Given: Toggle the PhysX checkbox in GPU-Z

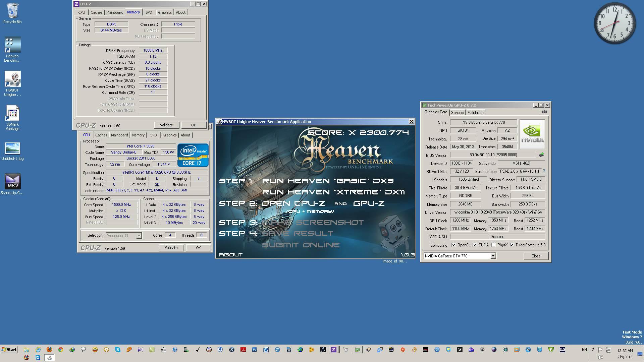Looking at the screenshot, I should [x=493, y=245].
